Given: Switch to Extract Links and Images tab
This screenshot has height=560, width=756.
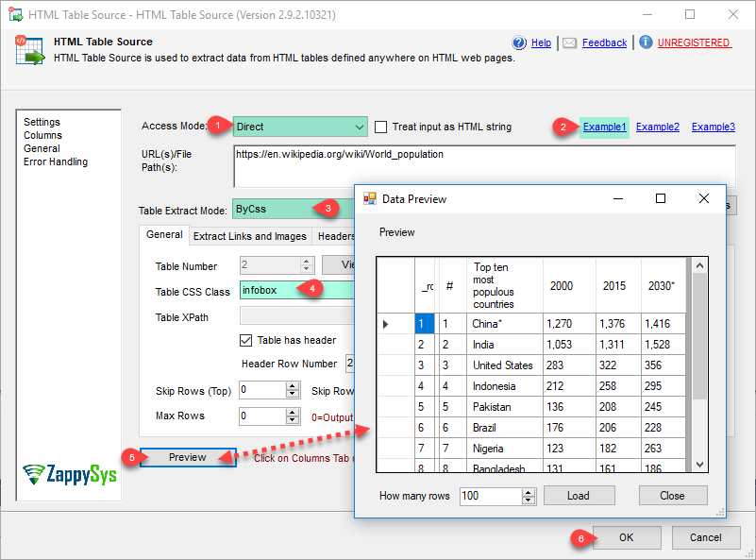Looking at the screenshot, I should click(250, 236).
